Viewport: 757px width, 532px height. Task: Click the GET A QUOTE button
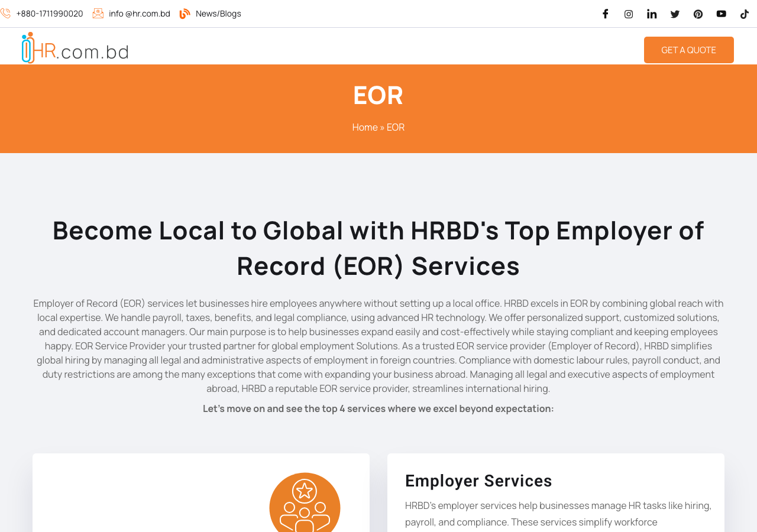(x=689, y=50)
